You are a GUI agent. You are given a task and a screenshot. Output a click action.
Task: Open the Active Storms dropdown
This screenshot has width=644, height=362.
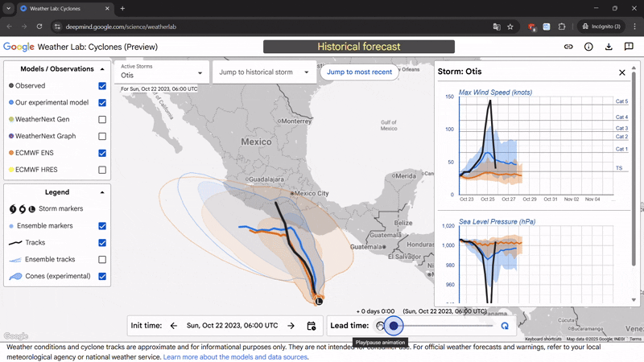tap(162, 72)
